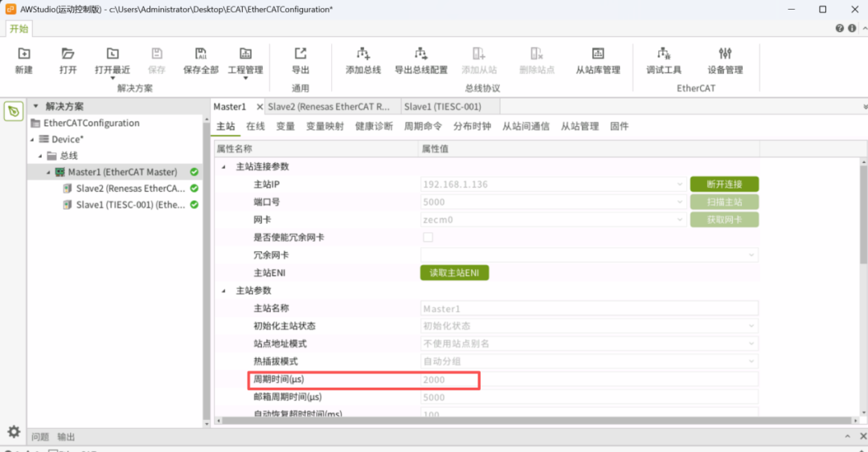Image resolution: width=868 pixels, height=452 pixels.
Task: Click the 保存 (Save) icon
Action: pos(157,54)
